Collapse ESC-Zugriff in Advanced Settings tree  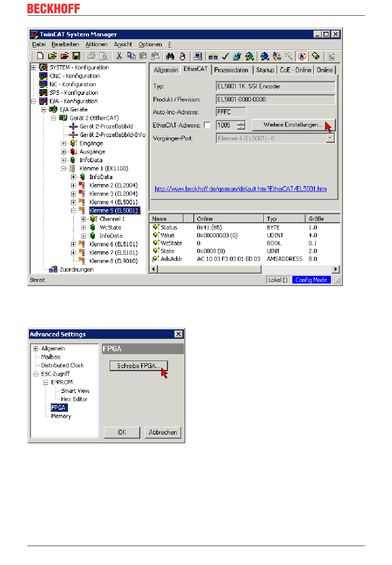(36, 374)
